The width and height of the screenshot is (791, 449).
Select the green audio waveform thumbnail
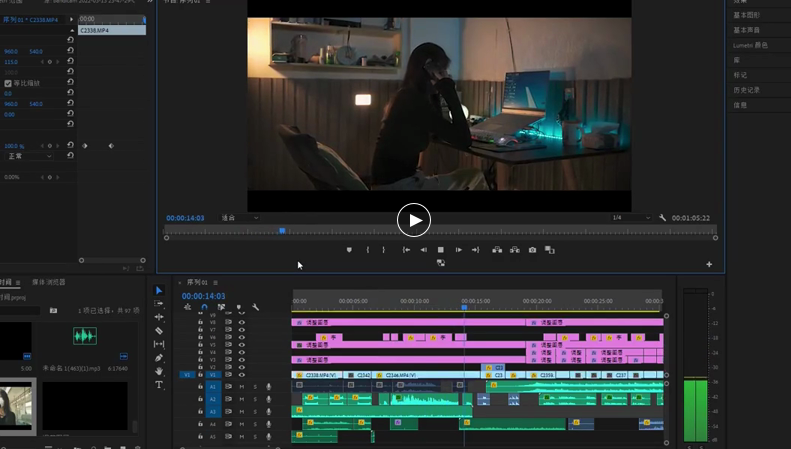(85, 336)
